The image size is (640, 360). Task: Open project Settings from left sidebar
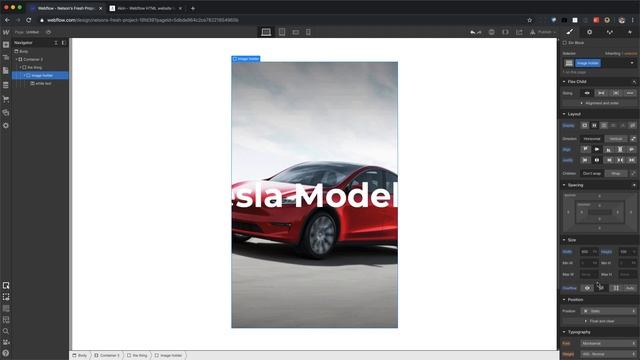[6, 126]
